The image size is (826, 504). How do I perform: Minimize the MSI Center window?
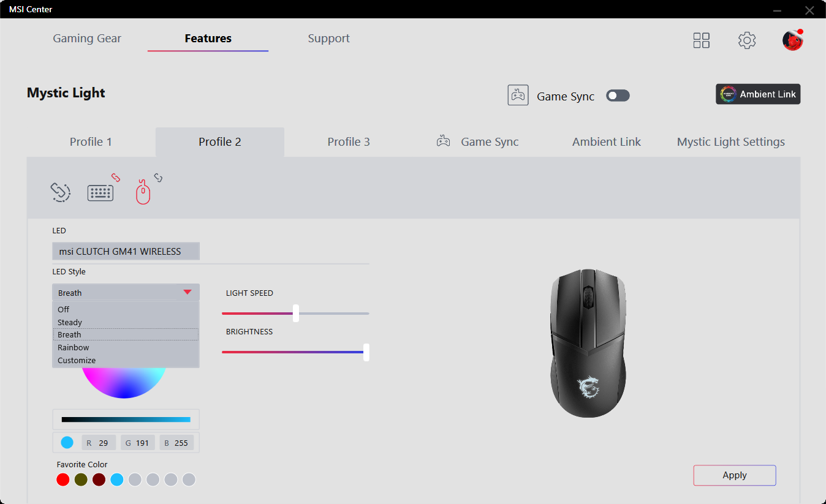pyautogui.click(x=777, y=10)
